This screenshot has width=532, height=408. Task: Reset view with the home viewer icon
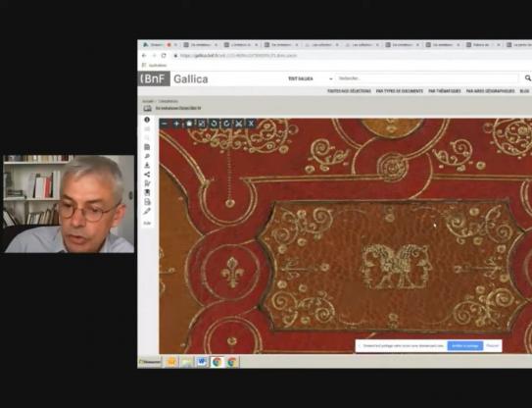point(189,124)
